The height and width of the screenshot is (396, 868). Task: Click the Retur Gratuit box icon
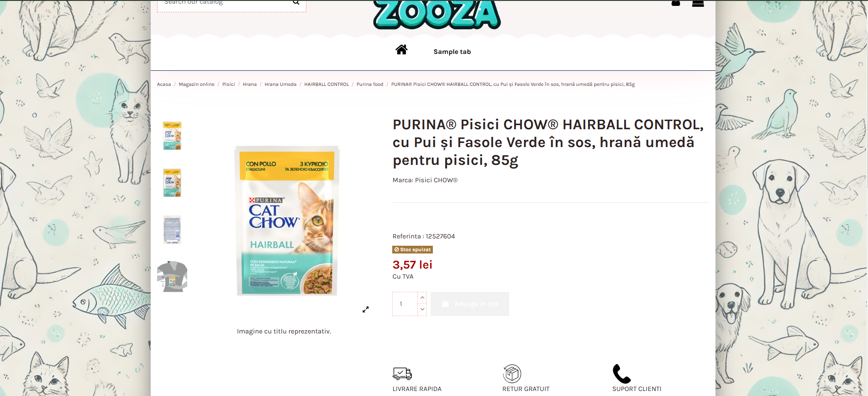coord(512,374)
